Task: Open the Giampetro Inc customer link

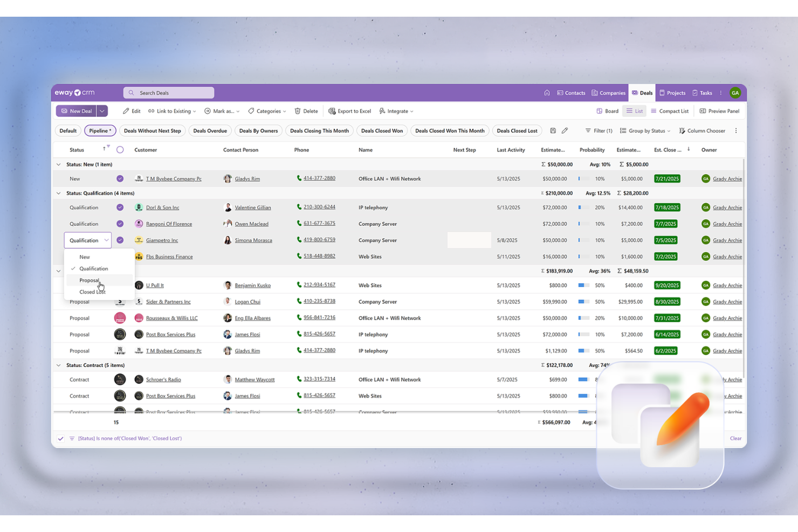Action: pyautogui.click(x=162, y=240)
